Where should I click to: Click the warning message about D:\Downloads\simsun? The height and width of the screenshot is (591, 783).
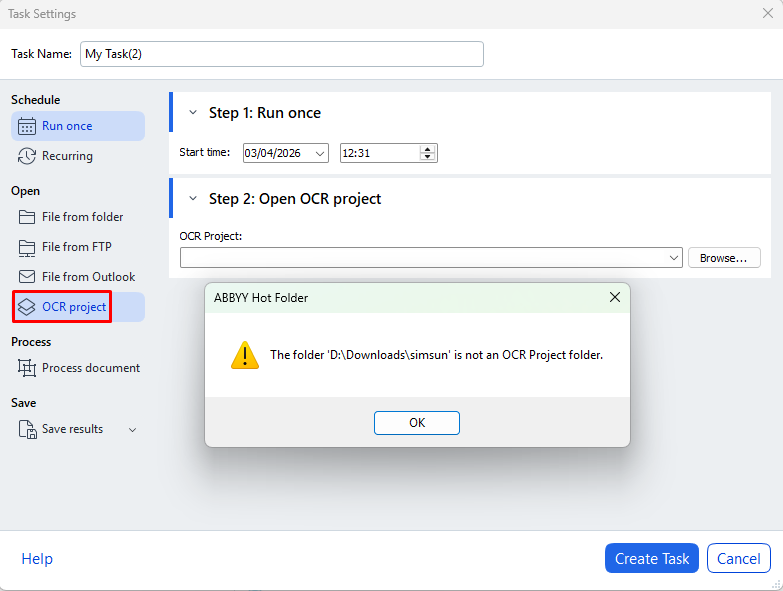(436, 355)
